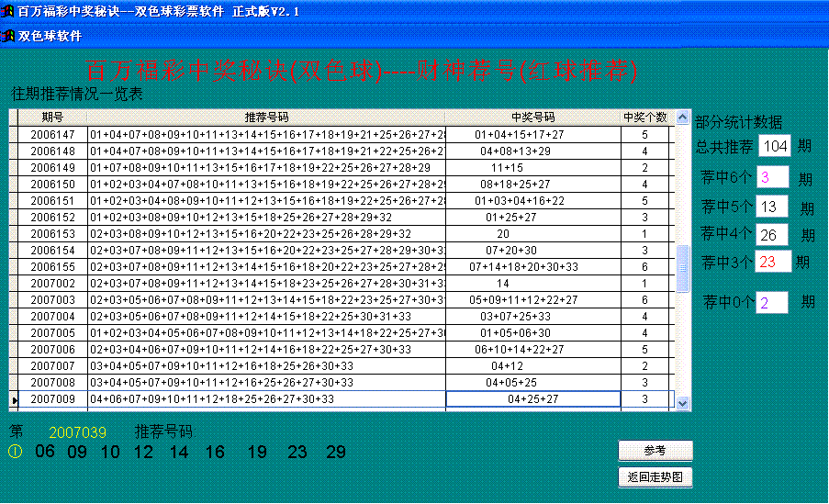Click the yellow circled number ① marker
The image size is (829, 504).
15,452
